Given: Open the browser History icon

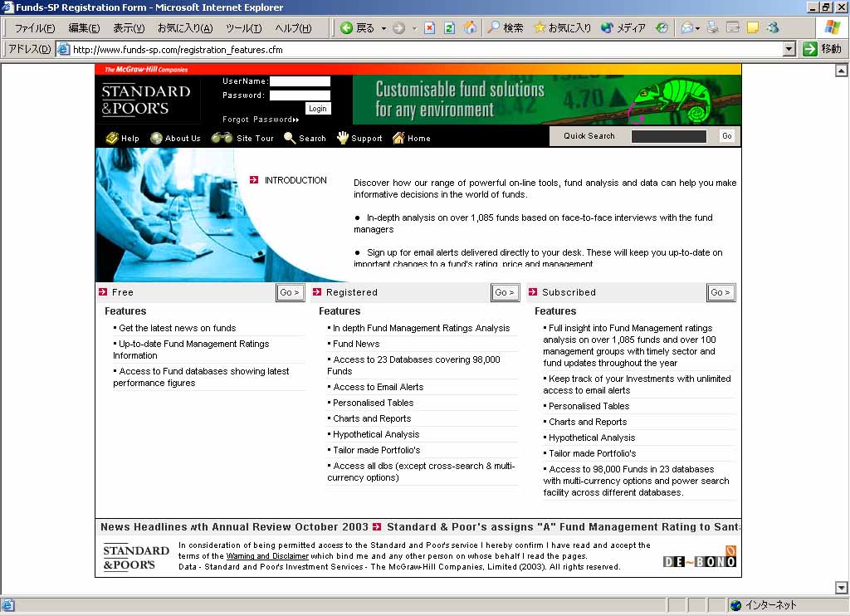Looking at the screenshot, I should (x=662, y=28).
